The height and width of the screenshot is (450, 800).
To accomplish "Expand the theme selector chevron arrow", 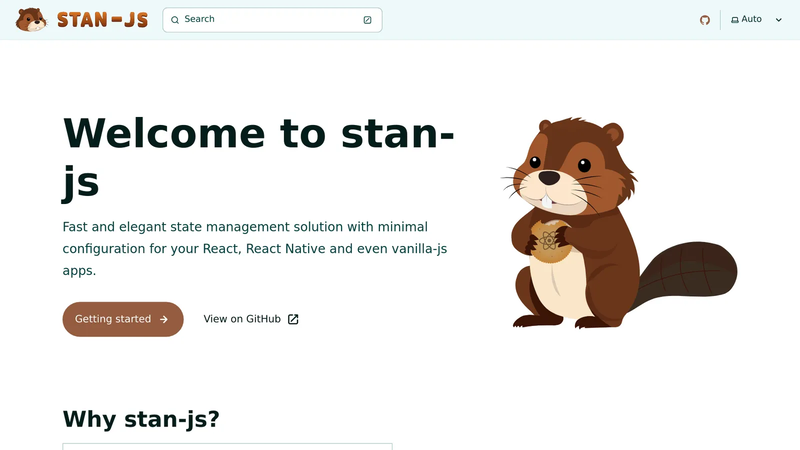I will 779,20.
